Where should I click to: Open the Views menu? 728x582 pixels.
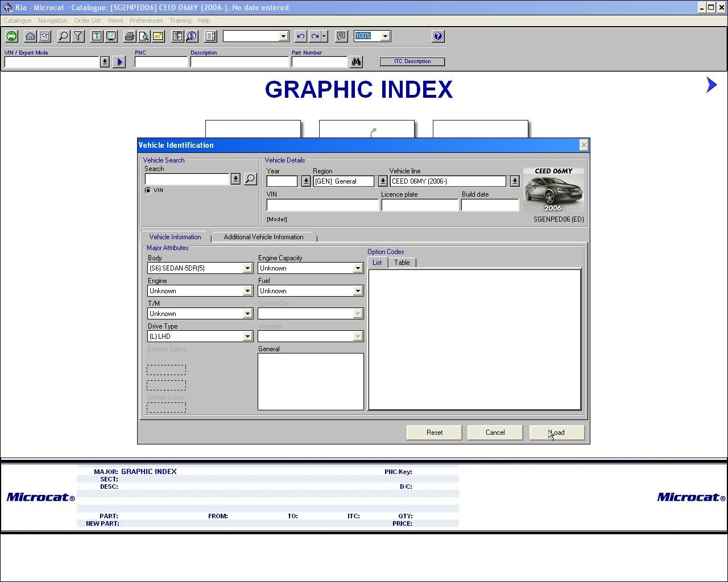[115, 20]
